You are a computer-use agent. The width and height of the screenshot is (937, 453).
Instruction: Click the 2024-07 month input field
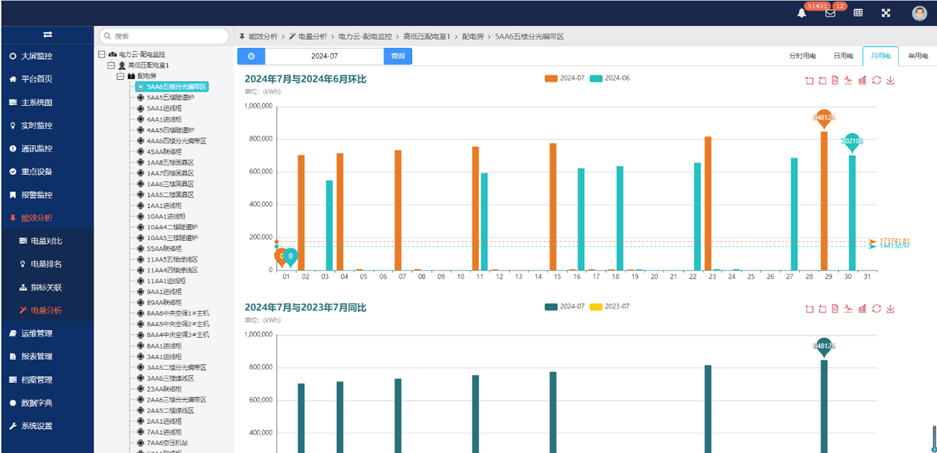[x=324, y=56]
